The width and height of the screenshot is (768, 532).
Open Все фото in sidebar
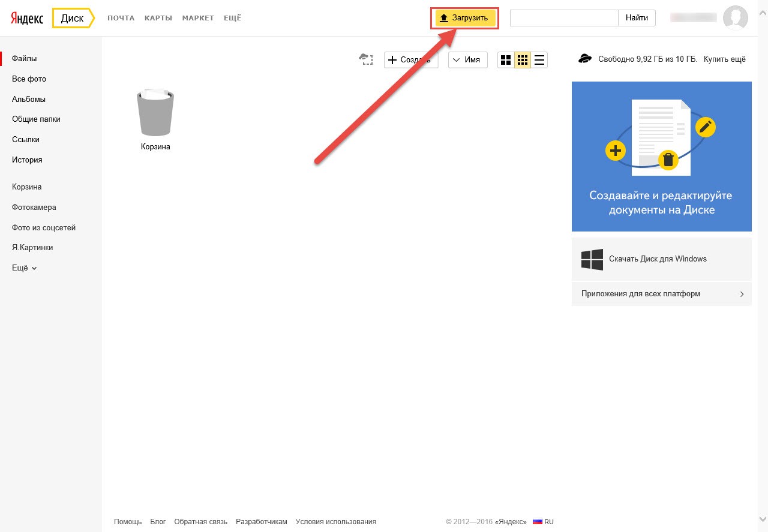[29, 79]
